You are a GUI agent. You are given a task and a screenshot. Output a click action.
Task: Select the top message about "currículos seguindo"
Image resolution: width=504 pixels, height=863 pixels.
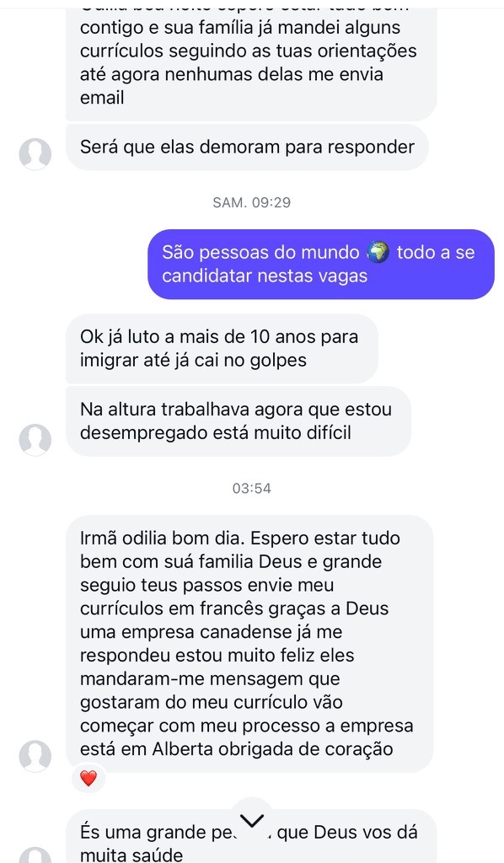point(251,63)
